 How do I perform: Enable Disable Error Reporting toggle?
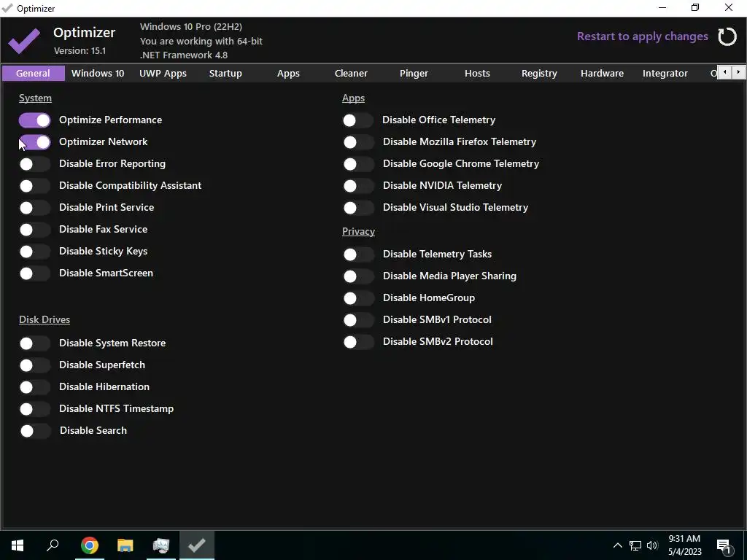[x=34, y=164]
